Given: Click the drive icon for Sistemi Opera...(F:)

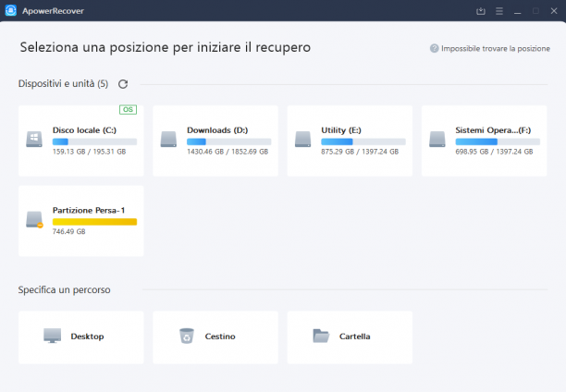Looking at the screenshot, I should point(437,140).
